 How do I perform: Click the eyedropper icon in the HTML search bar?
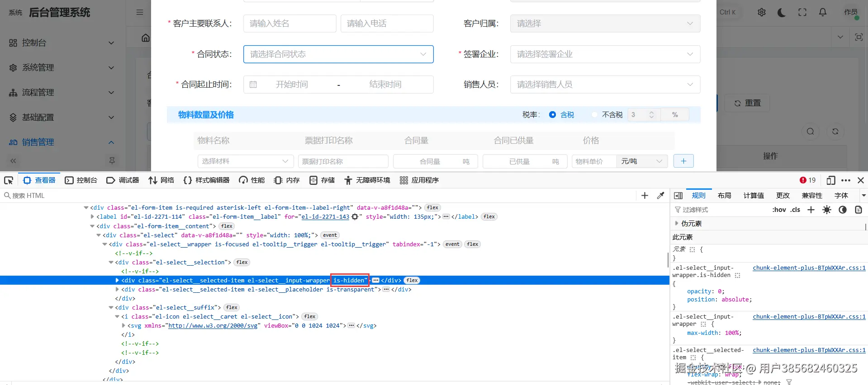(x=660, y=196)
